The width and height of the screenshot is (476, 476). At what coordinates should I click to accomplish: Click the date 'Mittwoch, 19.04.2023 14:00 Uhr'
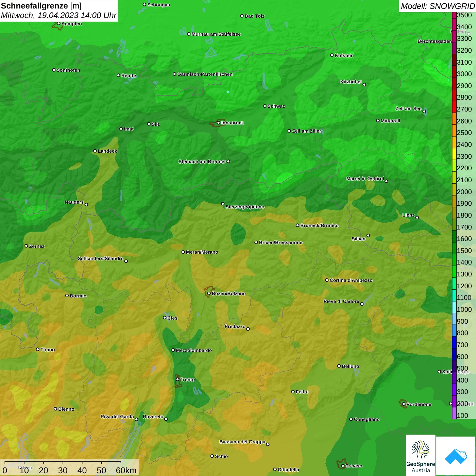coord(59,15)
